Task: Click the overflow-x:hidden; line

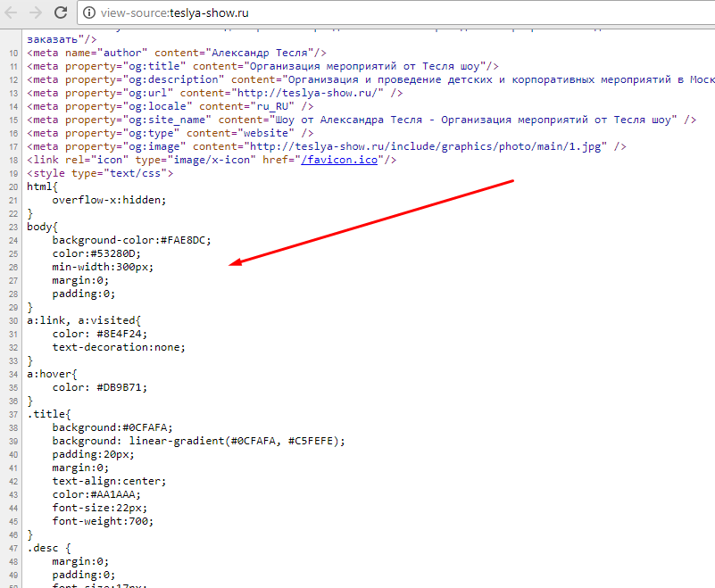Action: pyautogui.click(x=109, y=200)
